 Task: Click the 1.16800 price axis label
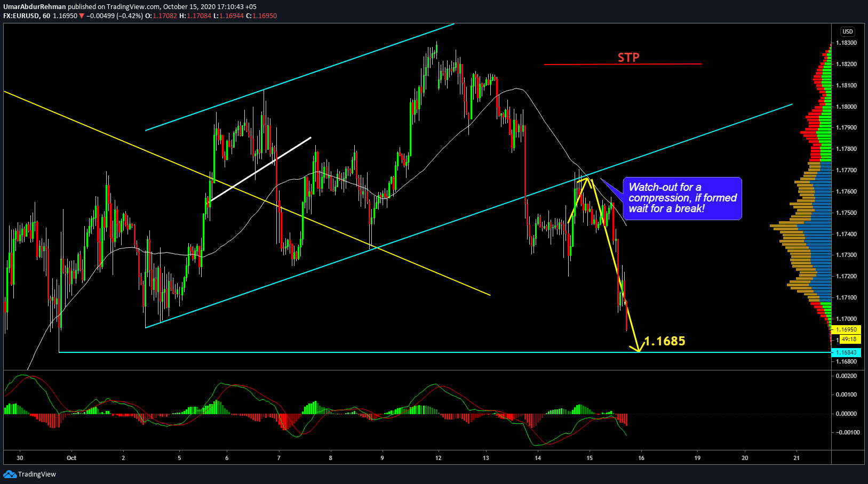[846, 361]
